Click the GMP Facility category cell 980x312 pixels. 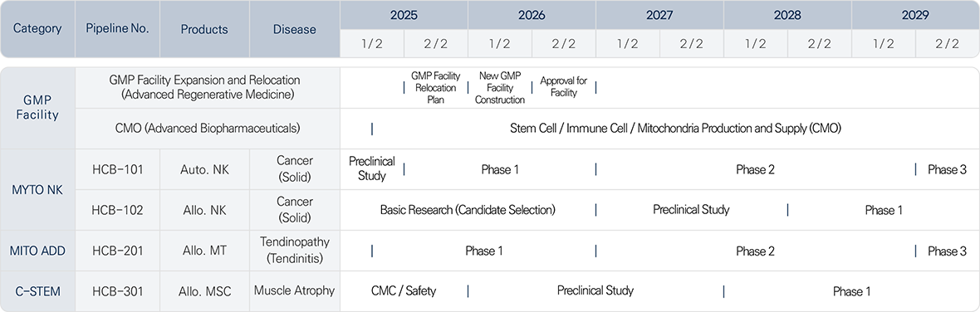[37, 108]
